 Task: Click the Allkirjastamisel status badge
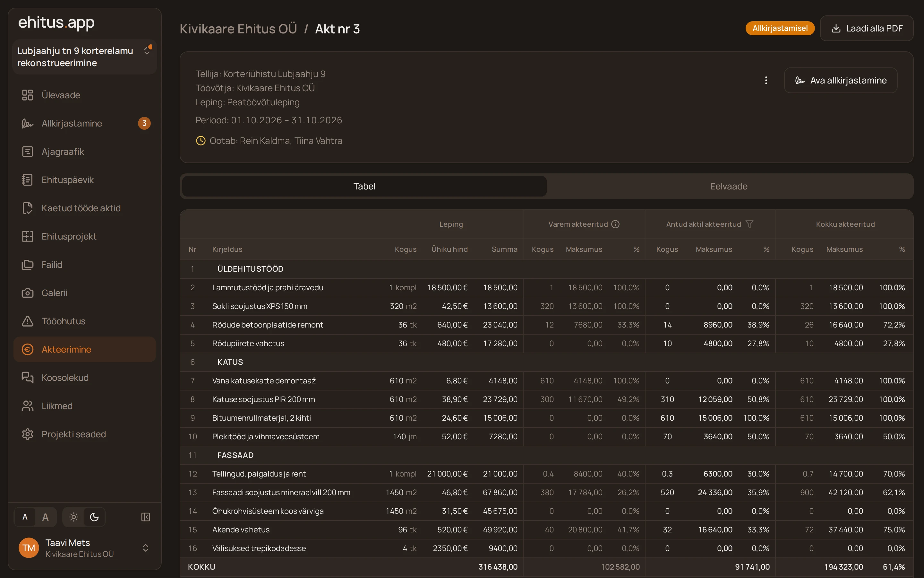tap(780, 28)
